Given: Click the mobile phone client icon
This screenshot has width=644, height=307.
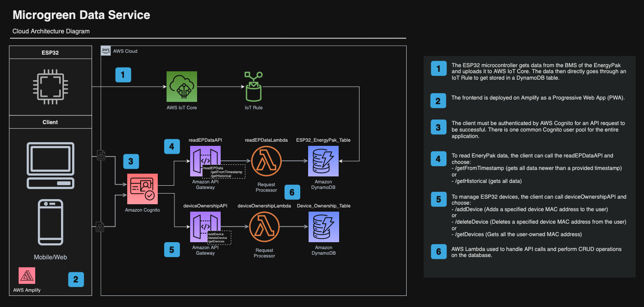Looking at the screenshot, I should click(x=50, y=223).
